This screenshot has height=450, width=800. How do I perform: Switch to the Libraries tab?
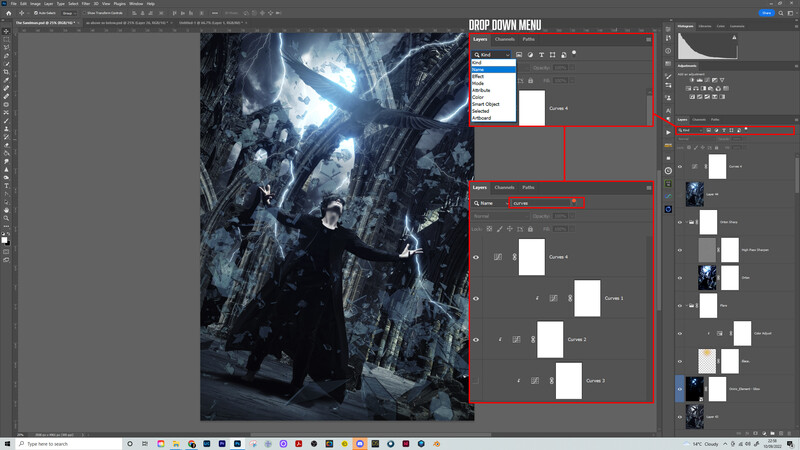pos(705,26)
